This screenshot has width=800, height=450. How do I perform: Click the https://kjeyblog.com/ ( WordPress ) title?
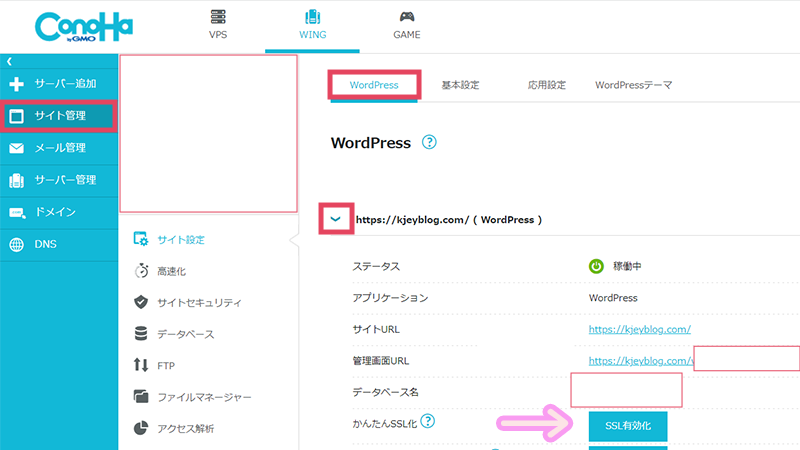[x=449, y=220]
